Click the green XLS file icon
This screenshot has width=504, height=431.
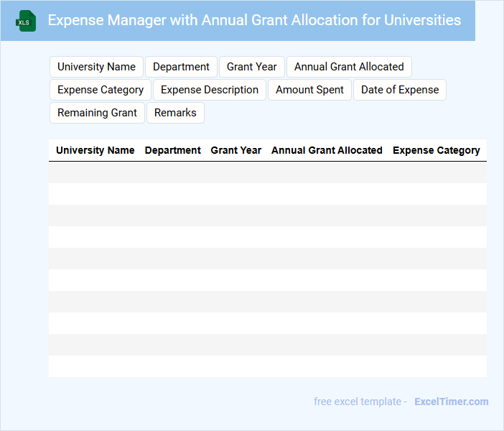[26, 21]
